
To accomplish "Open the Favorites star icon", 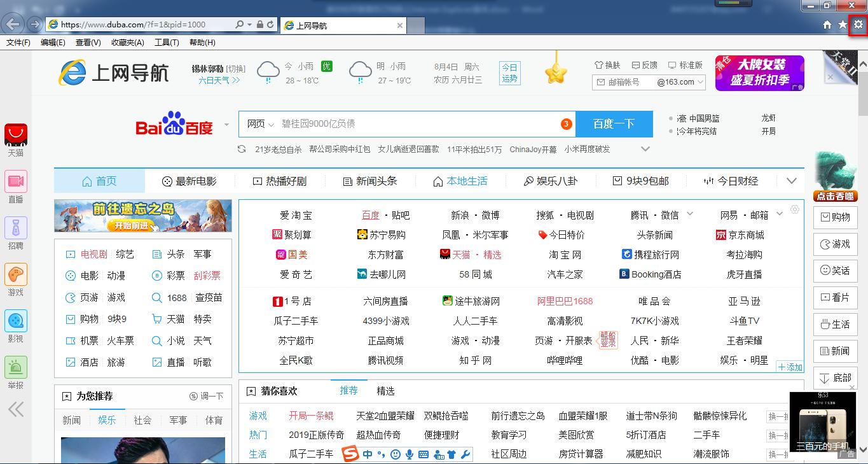I will click(x=843, y=24).
